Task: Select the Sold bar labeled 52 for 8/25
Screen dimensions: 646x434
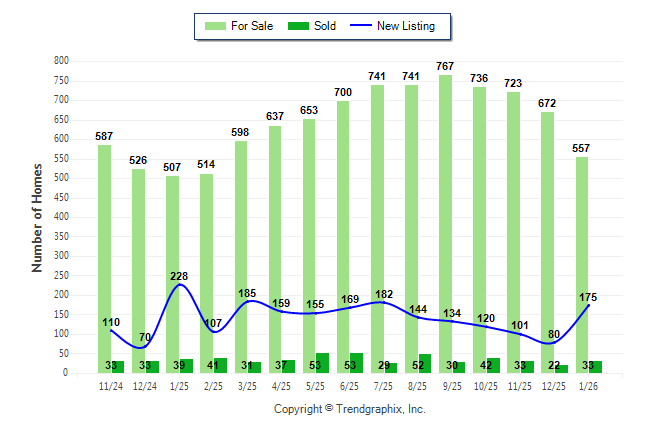Action: tap(424, 363)
